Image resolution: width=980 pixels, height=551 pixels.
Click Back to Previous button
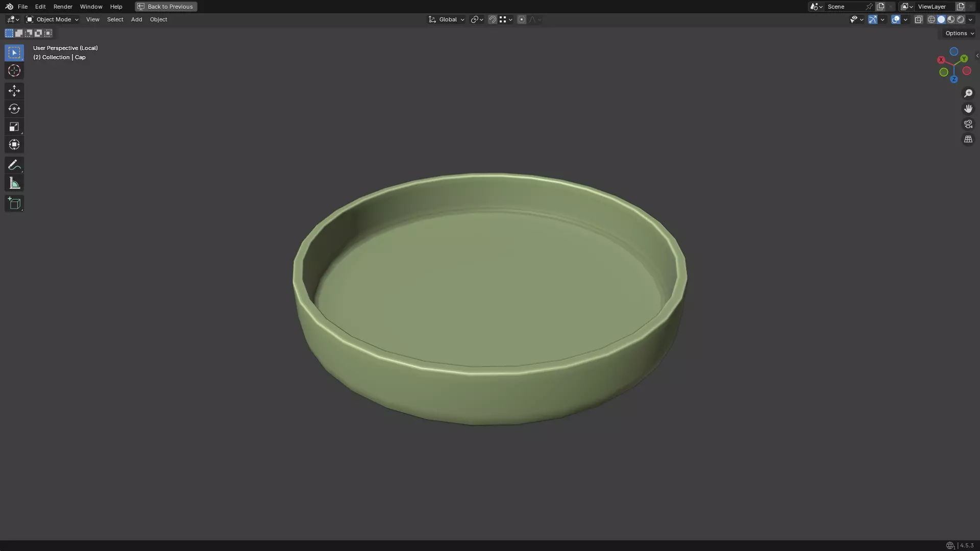point(166,7)
